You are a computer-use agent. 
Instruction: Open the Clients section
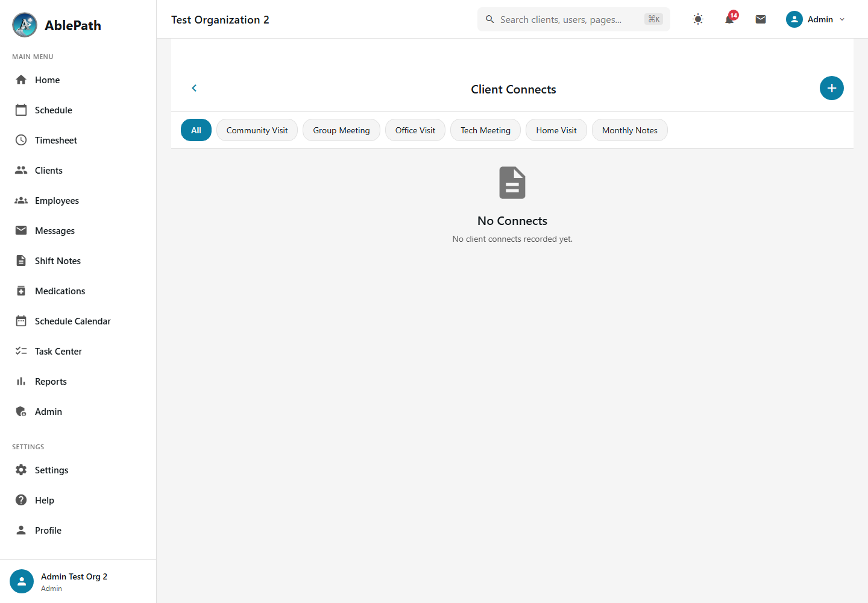pyautogui.click(x=78, y=170)
